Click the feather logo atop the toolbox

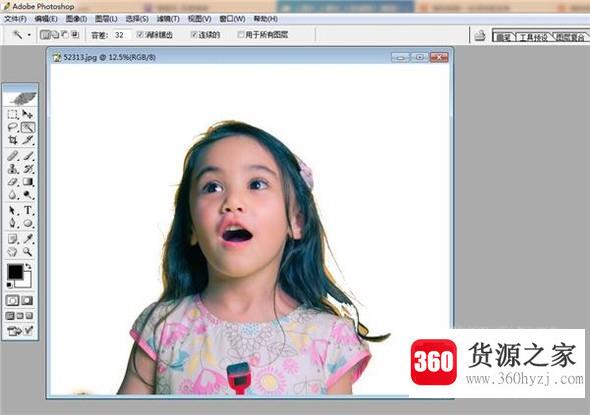coord(23,98)
